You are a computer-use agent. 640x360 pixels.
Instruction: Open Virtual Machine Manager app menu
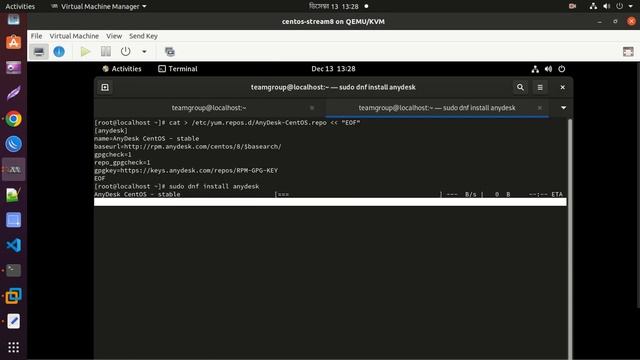pos(98,6)
